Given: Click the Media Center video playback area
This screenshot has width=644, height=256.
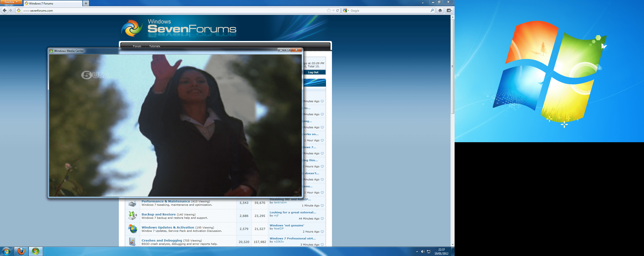Looking at the screenshot, I should tap(175, 125).
